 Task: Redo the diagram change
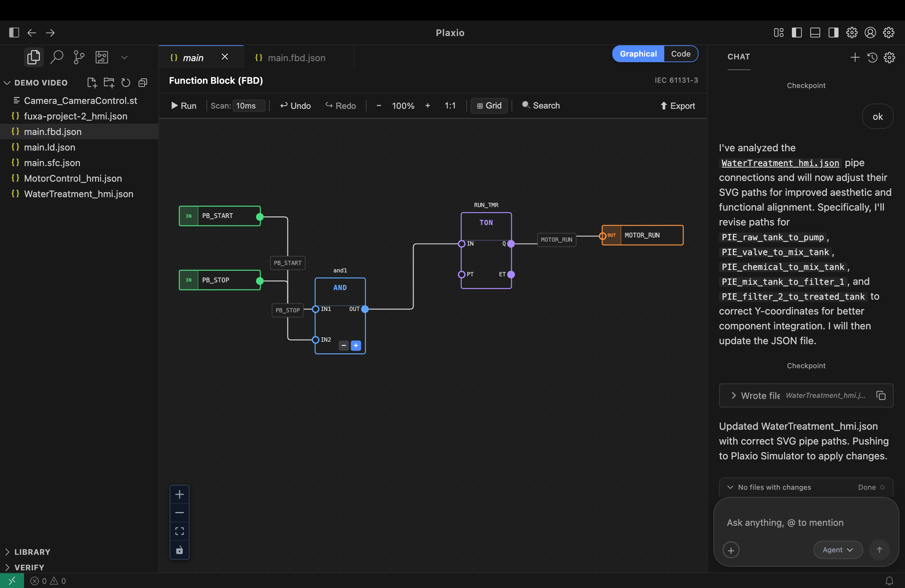point(341,106)
